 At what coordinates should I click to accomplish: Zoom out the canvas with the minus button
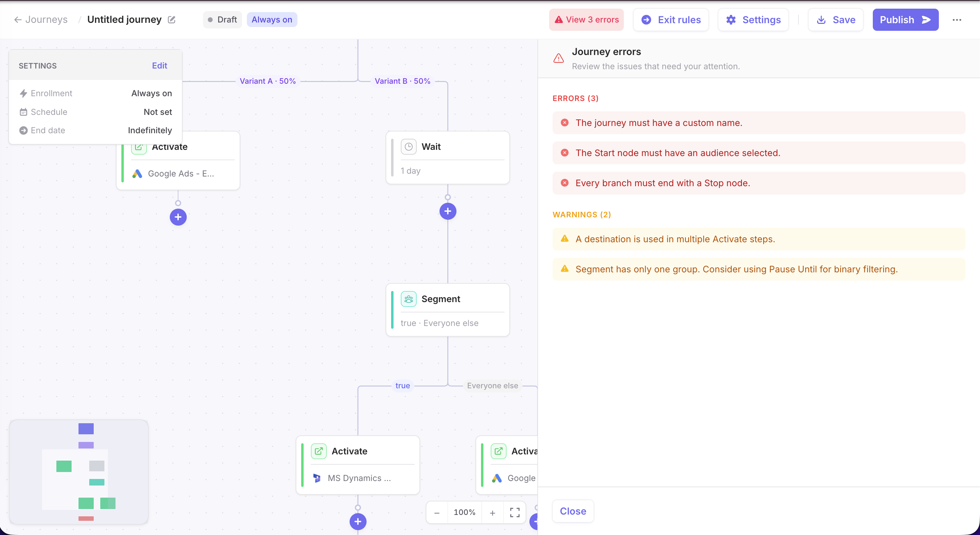(437, 513)
